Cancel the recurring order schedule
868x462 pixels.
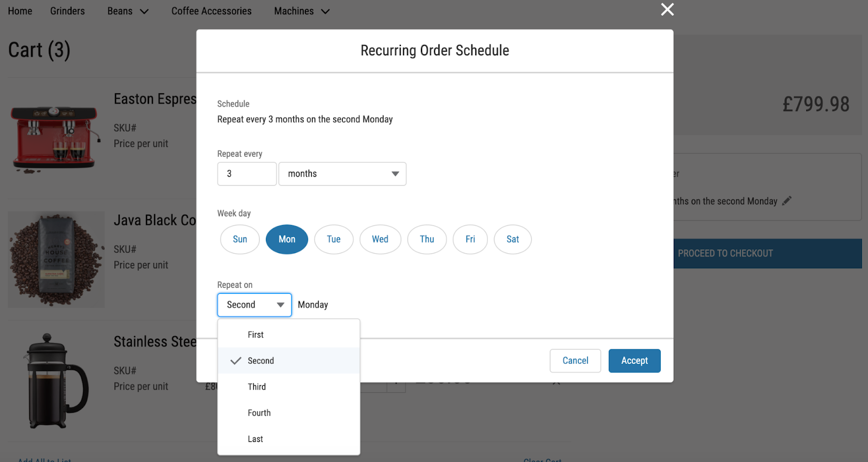[575, 361]
